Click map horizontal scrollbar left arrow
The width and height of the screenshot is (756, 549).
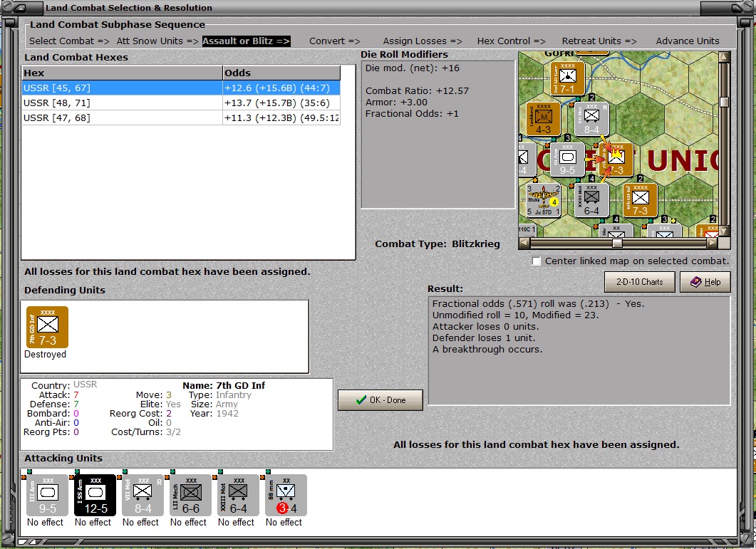pos(524,243)
